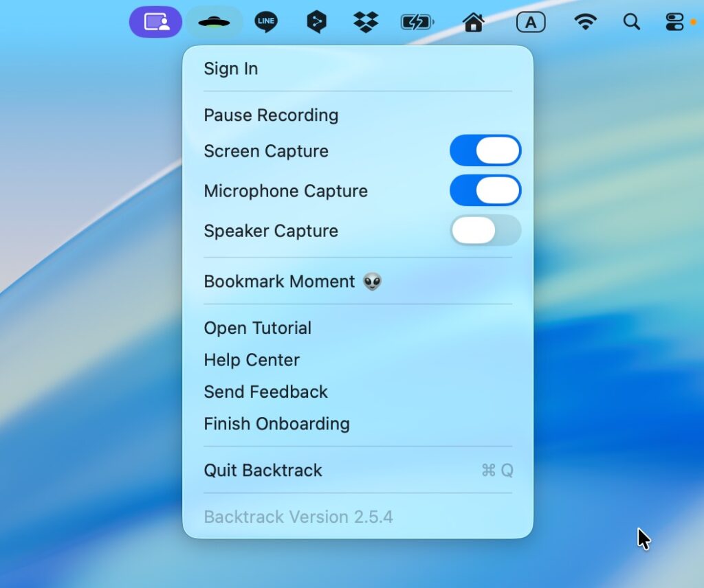Open the LINE menu bar icon
704x588 pixels.
(265, 22)
